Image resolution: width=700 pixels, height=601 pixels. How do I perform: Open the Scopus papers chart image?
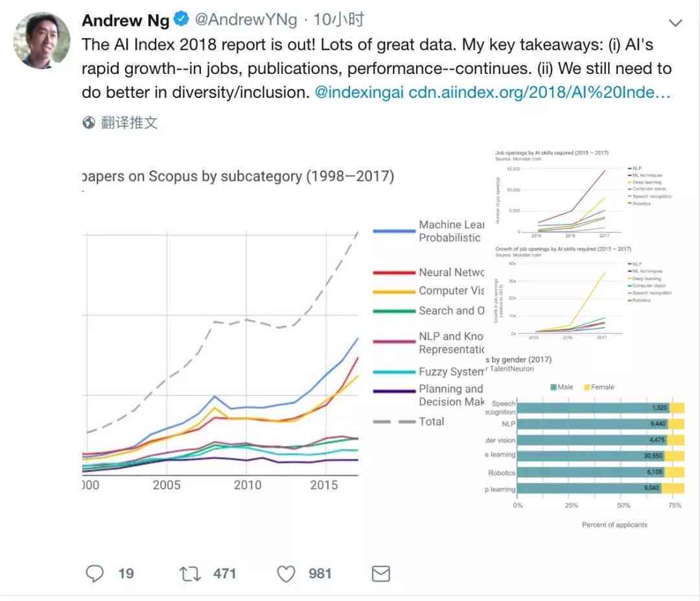(283, 331)
